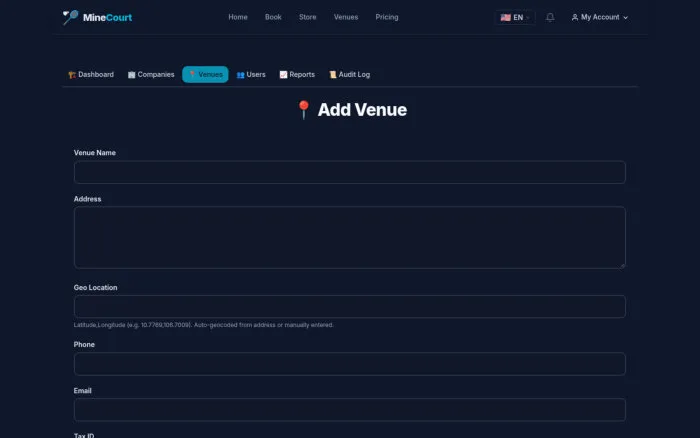This screenshot has width=700, height=438.
Task: Switch to the Reports admin tab
Action: pyautogui.click(x=297, y=75)
